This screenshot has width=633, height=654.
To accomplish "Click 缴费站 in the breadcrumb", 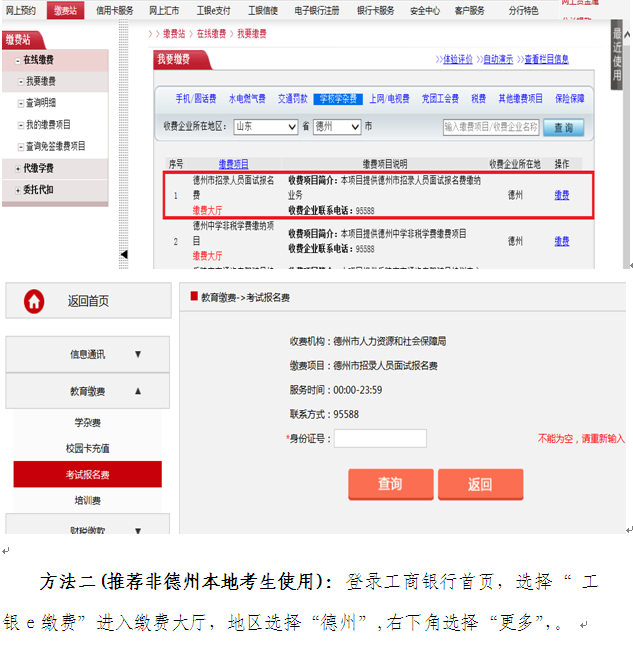I will click(173, 34).
